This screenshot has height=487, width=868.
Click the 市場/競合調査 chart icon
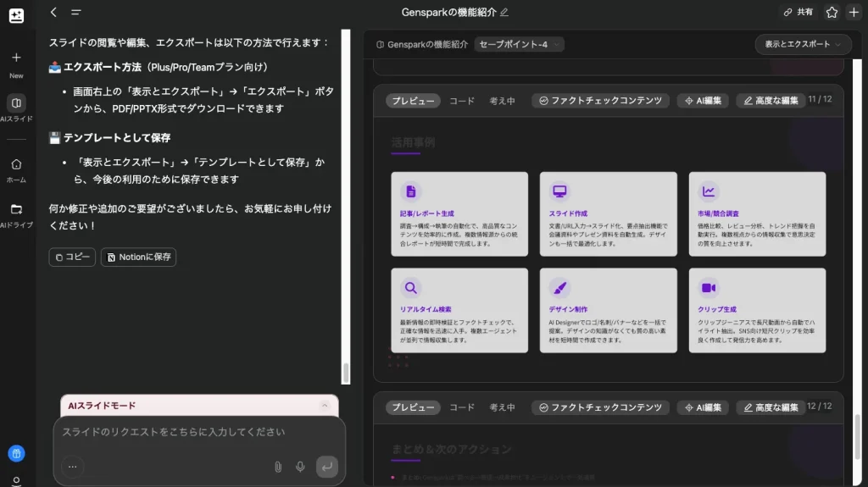point(709,191)
